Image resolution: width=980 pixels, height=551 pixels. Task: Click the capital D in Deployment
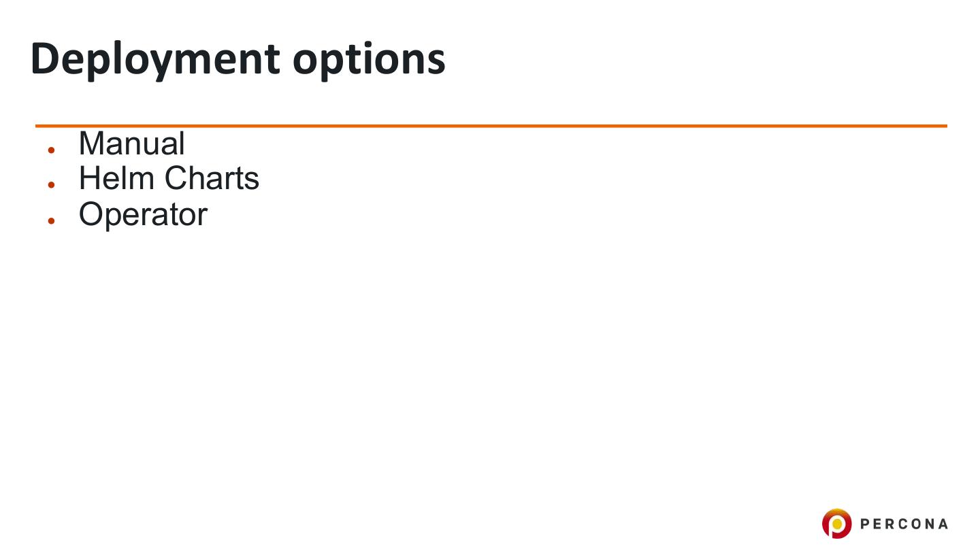44,59
